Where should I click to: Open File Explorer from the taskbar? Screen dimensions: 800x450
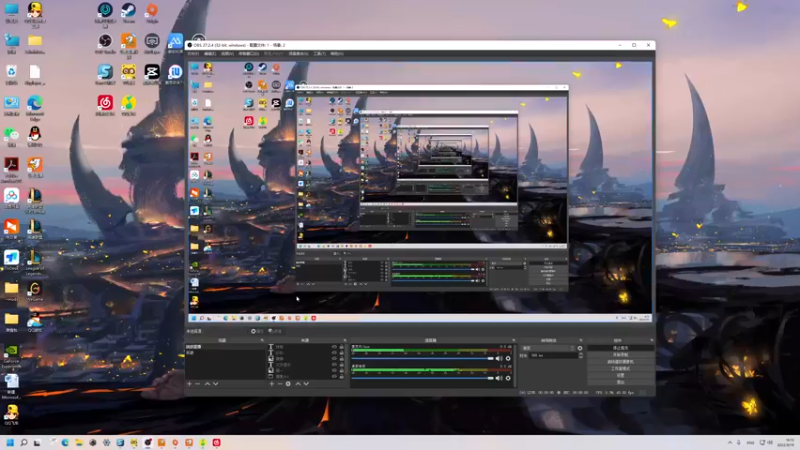[x=79, y=442]
